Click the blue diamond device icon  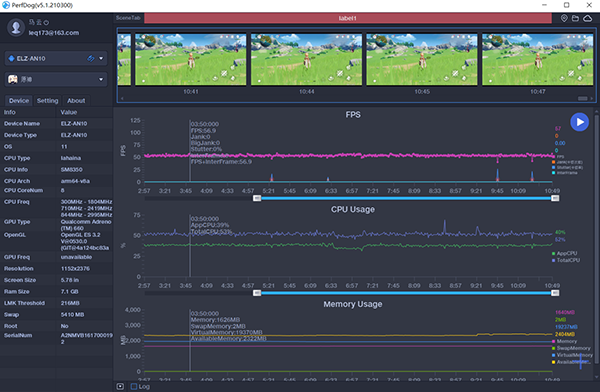[x=11, y=58]
